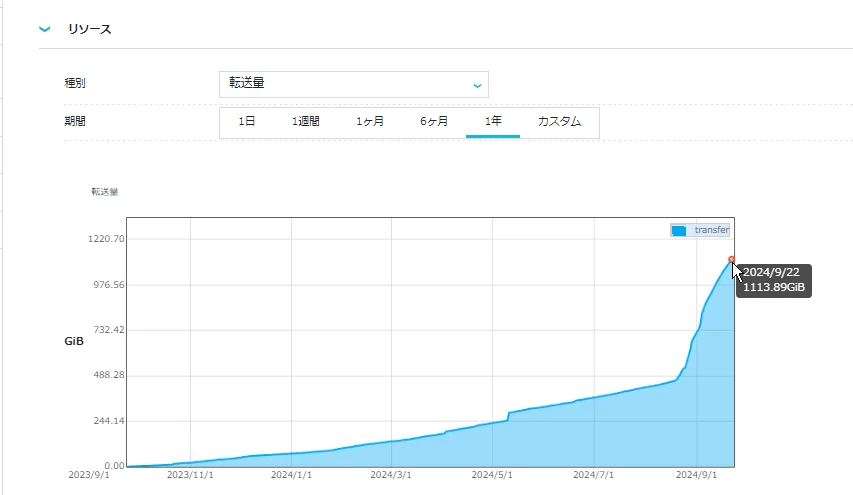Click the 1220.70 y-axis label

click(x=105, y=239)
